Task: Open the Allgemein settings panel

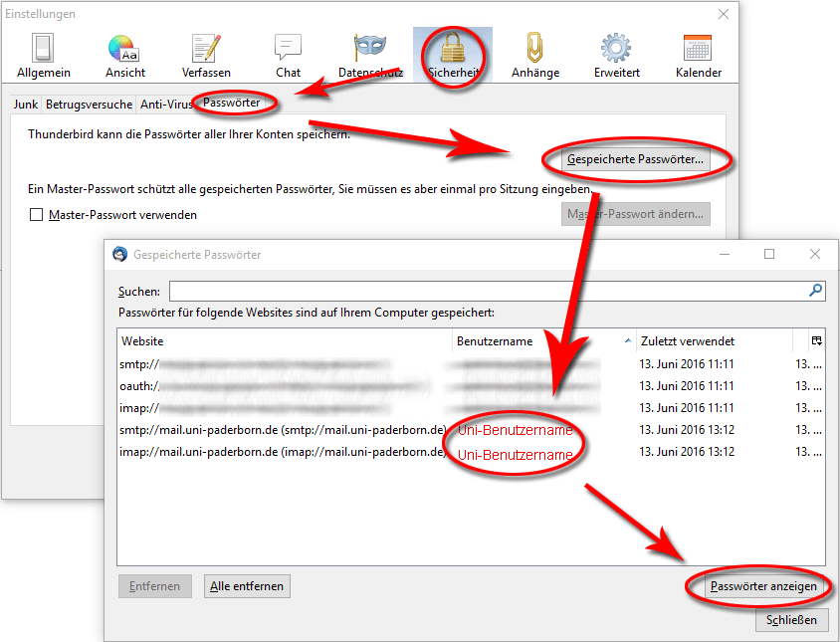Action: pos(42,56)
